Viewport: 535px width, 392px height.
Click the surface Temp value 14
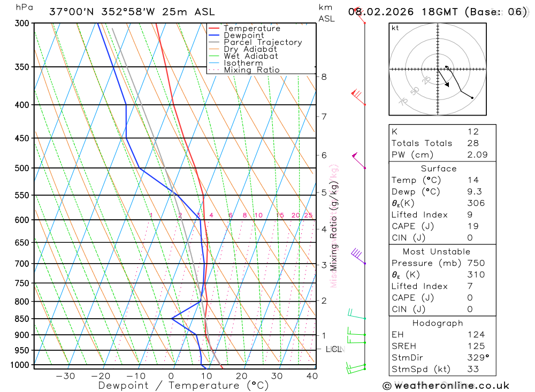(473, 180)
